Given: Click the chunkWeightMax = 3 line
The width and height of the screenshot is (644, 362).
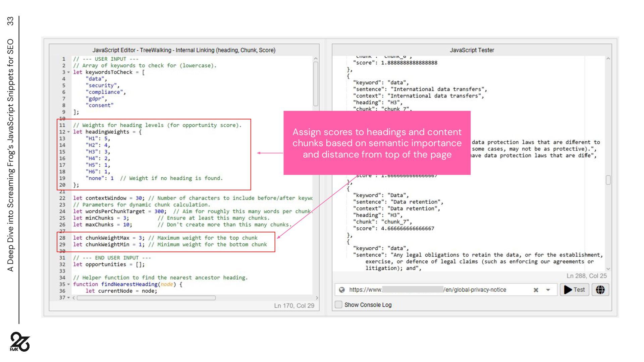Looking at the screenshot, I should [x=165, y=238].
